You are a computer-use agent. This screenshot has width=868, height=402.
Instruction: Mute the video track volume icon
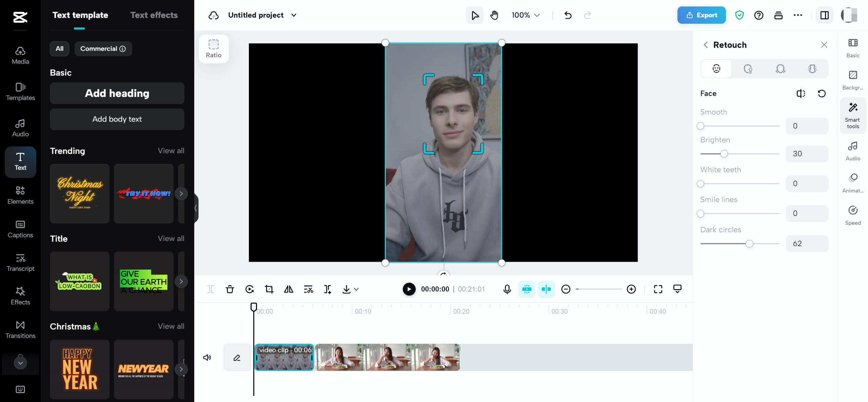click(207, 358)
